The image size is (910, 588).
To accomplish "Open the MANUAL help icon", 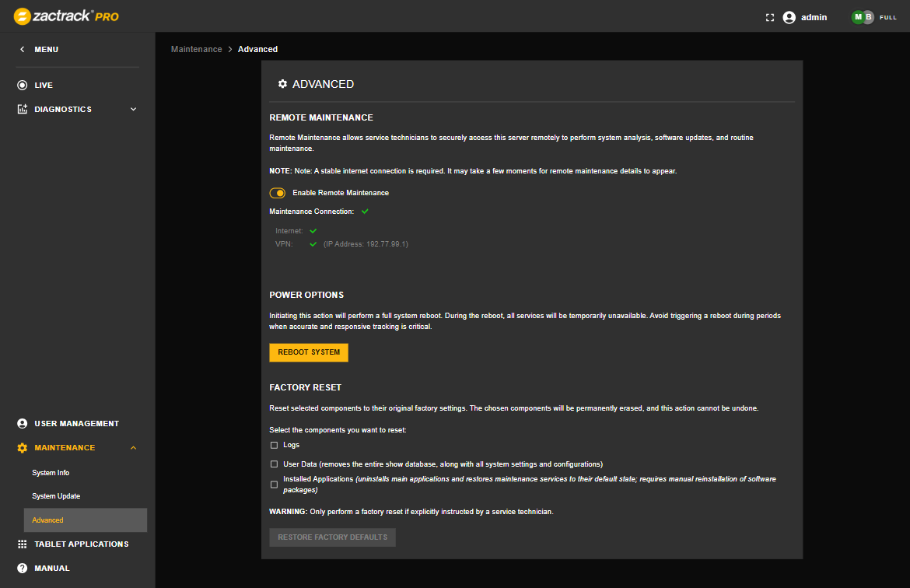I will pyautogui.click(x=21, y=568).
